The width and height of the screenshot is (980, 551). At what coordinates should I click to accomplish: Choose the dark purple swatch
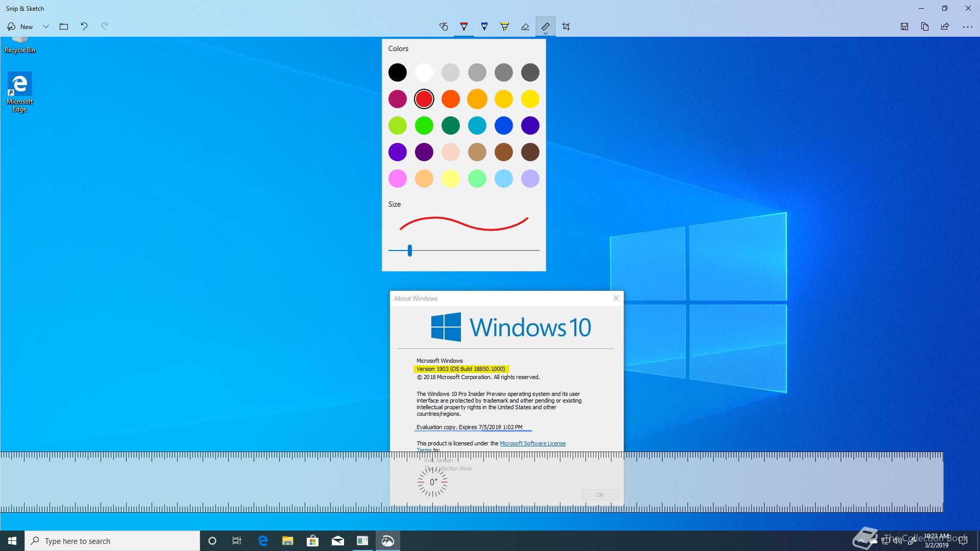pos(424,152)
